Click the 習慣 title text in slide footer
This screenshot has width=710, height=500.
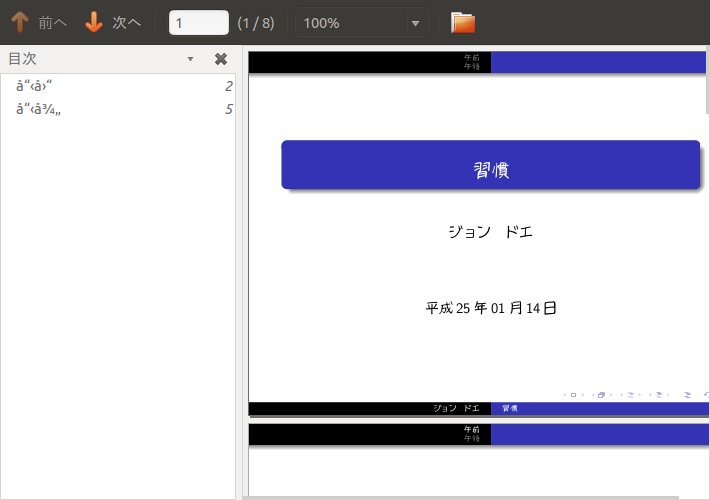coord(510,408)
